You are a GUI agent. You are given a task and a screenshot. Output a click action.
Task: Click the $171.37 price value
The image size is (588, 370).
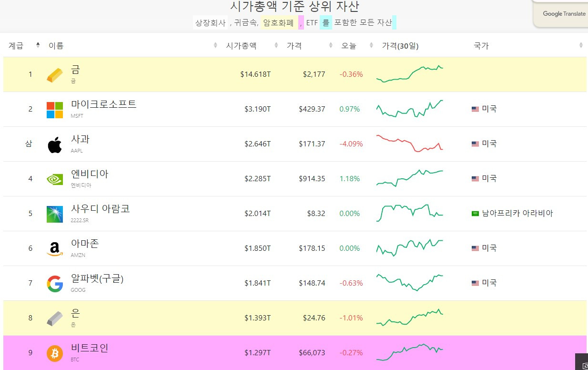[312, 144]
